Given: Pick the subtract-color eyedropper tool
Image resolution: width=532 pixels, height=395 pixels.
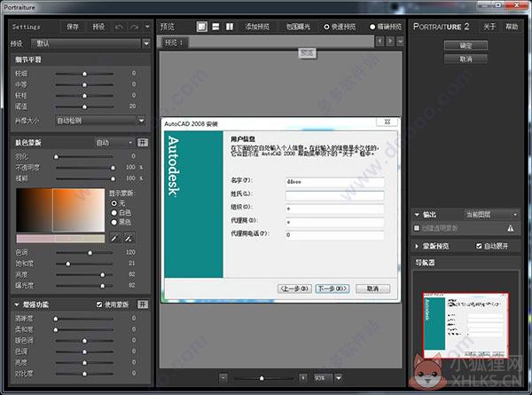Looking at the screenshot, I should tap(129, 238).
